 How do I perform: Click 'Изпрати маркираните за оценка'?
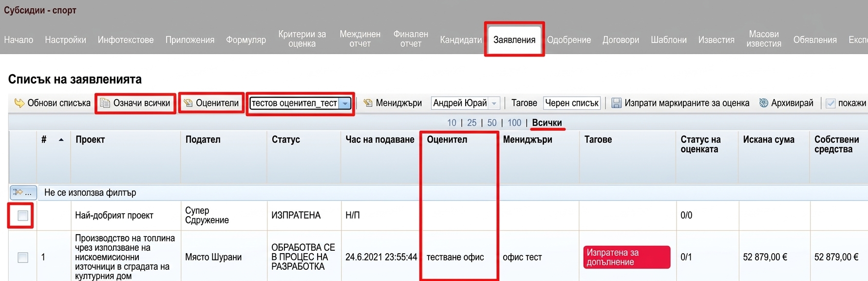point(680,103)
